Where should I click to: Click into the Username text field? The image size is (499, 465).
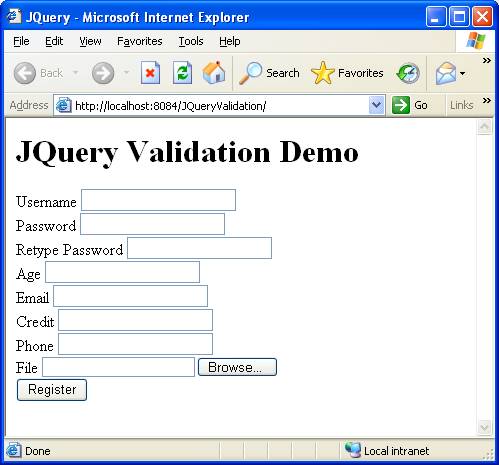[158, 200]
